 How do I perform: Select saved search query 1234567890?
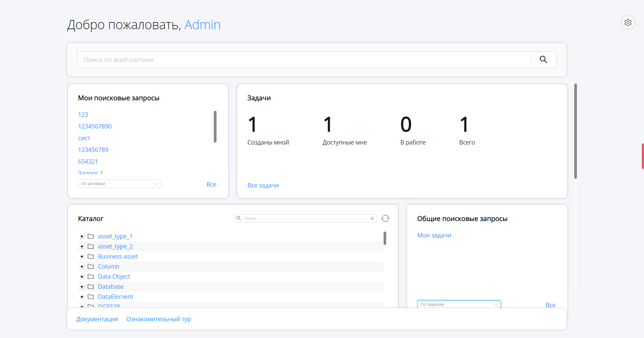(95, 126)
